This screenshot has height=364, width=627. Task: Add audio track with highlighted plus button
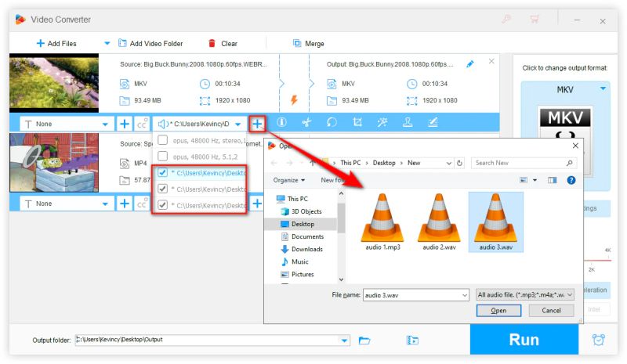click(257, 124)
